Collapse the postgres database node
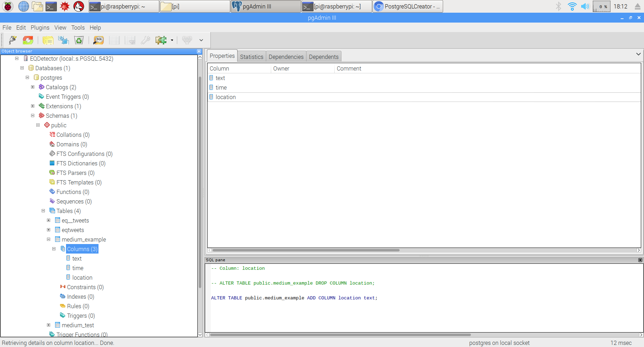 tap(27, 78)
